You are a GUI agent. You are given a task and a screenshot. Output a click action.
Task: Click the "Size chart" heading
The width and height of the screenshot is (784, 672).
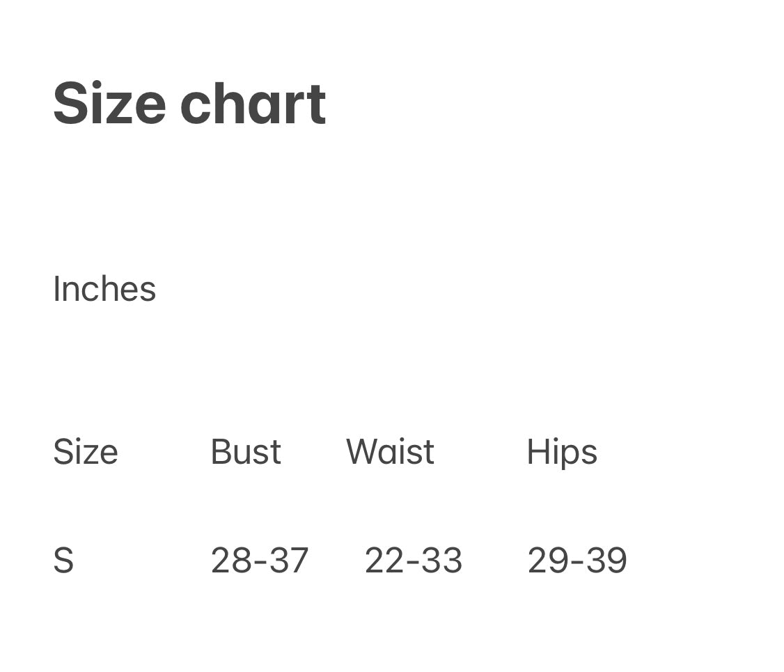pyautogui.click(x=189, y=104)
